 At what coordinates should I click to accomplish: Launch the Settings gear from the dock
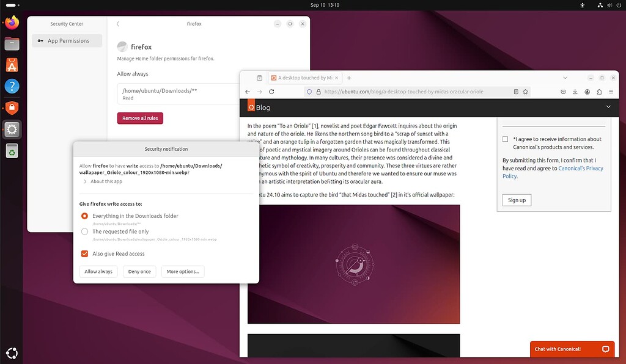[12, 129]
